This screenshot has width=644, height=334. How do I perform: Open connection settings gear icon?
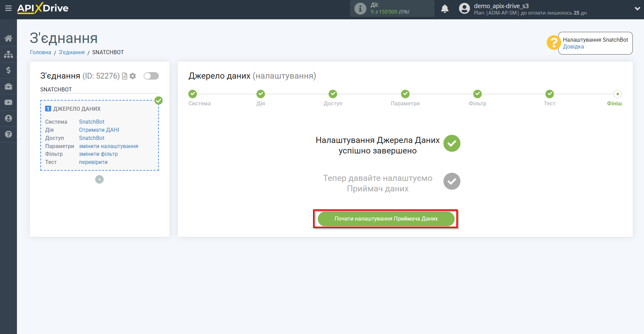tap(133, 76)
